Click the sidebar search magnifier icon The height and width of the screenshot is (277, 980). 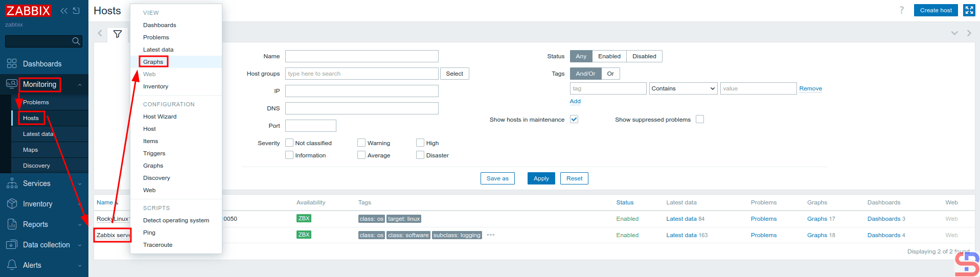[76, 41]
